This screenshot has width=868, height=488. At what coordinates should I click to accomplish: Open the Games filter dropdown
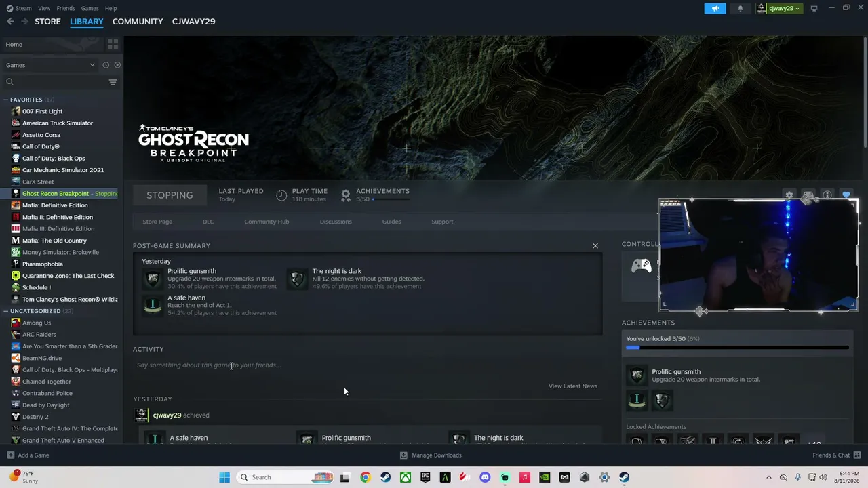point(50,65)
